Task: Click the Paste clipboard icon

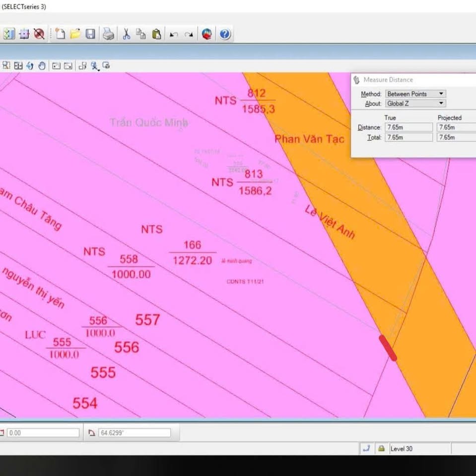Action: click(156, 34)
